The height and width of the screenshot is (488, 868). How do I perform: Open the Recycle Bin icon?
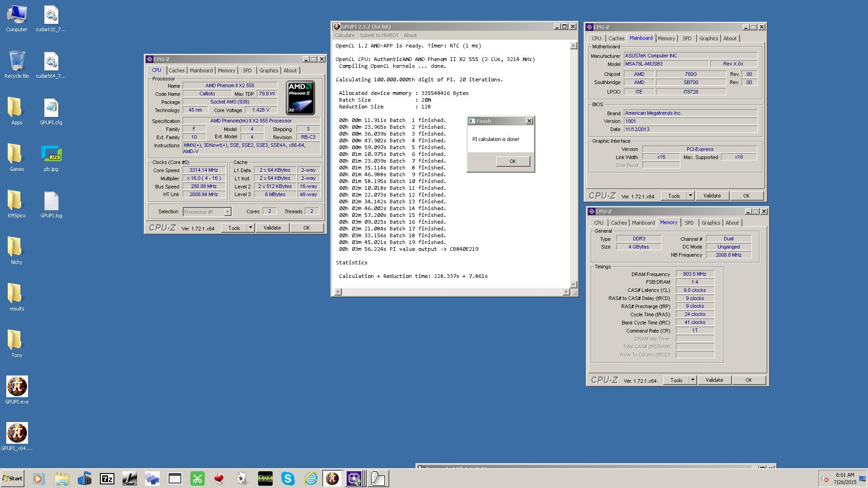(17, 65)
